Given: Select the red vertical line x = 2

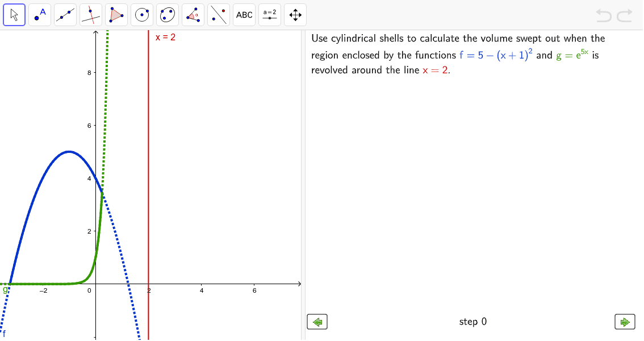Looking at the screenshot, I should [149, 170].
